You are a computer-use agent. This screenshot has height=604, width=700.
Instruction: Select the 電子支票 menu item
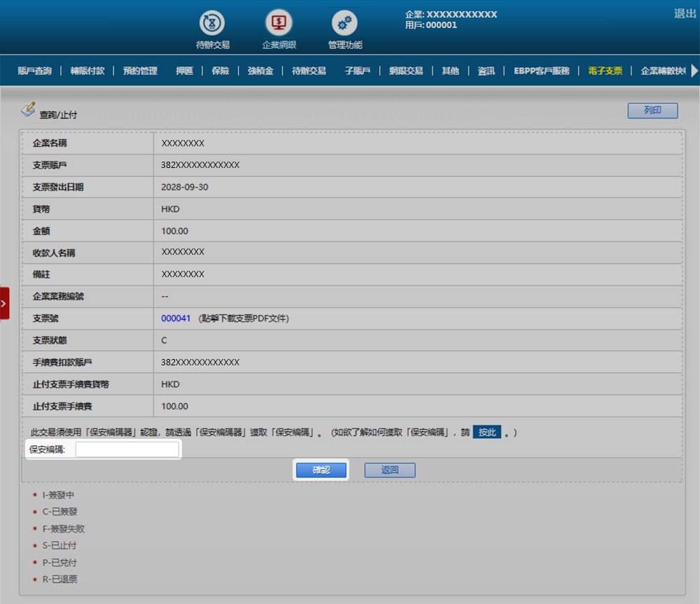click(x=605, y=71)
